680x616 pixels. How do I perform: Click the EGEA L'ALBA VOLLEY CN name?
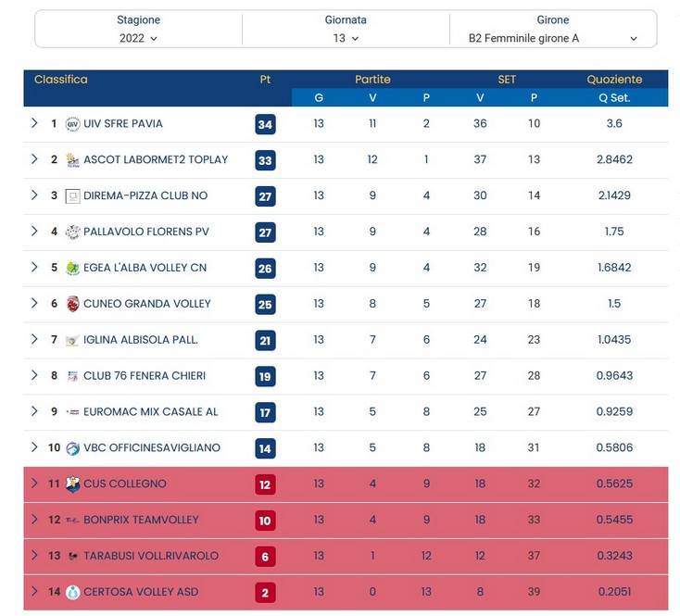click(145, 268)
